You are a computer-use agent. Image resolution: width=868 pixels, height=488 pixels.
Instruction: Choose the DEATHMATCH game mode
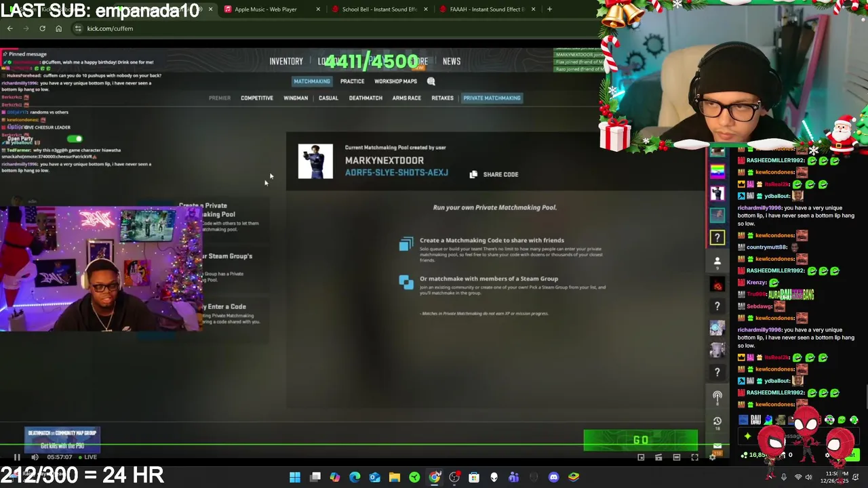pos(366,98)
